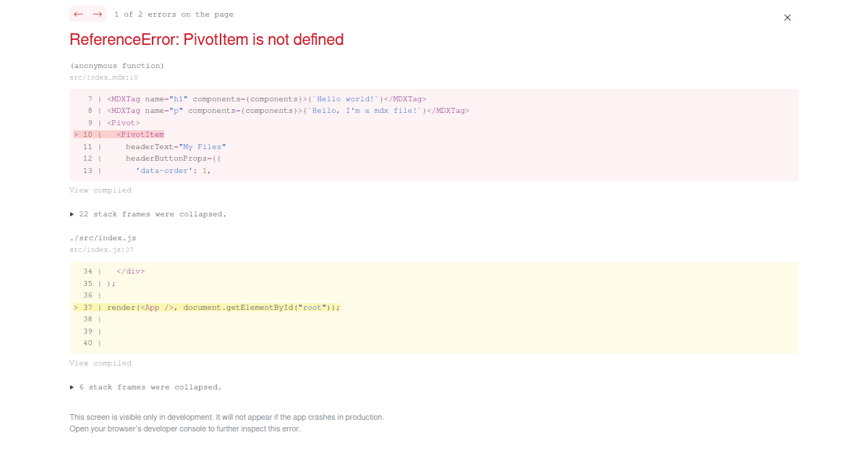Click the disclosure triangle before 6 stack frames

pos(72,387)
